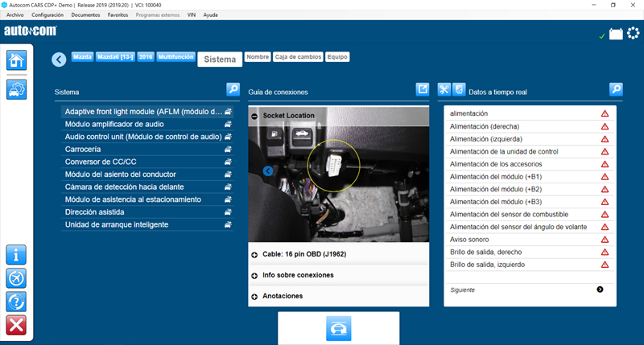Select Unidad de arranque inteligente

point(147,225)
